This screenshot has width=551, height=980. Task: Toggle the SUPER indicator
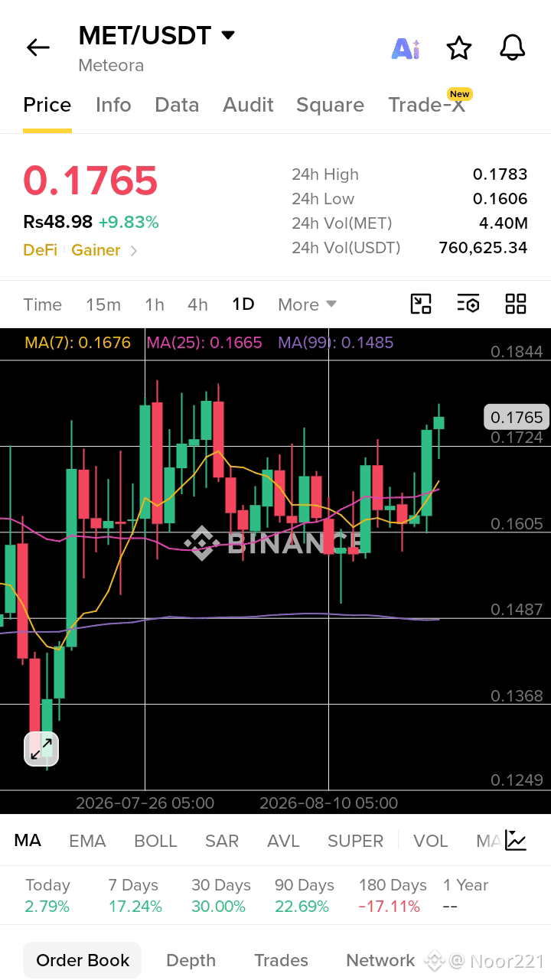pos(355,841)
